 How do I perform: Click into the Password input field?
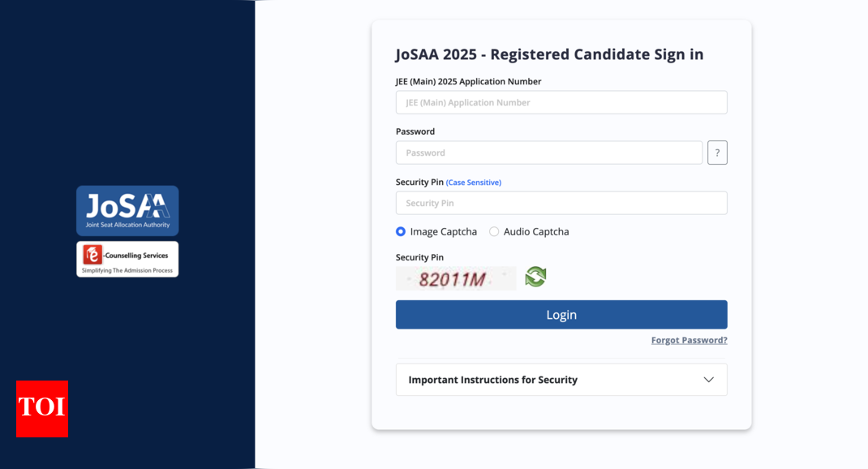tap(549, 153)
